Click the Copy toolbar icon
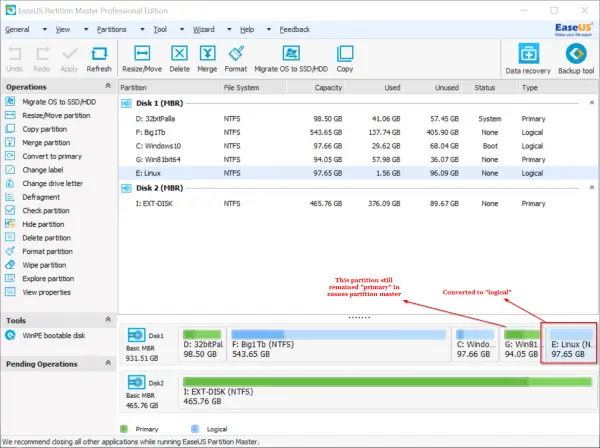 (345, 54)
